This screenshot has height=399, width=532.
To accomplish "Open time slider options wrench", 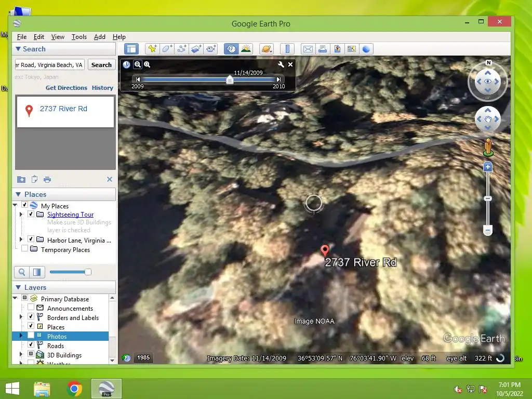I will tap(281, 64).
